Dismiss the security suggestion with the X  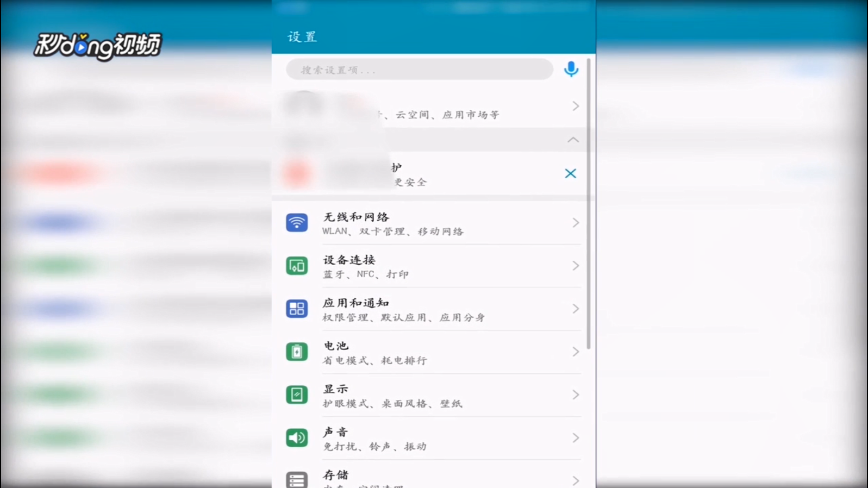coord(570,173)
